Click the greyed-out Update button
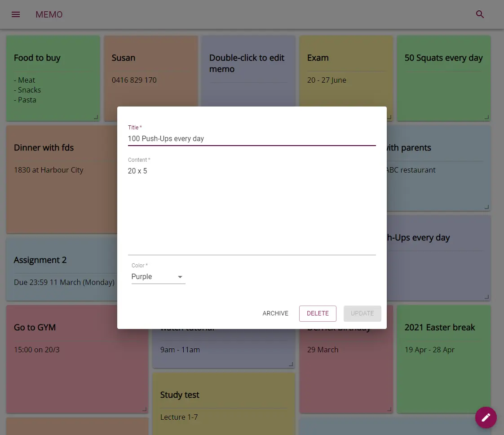This screenshot has height=435, width=504. 362,313
